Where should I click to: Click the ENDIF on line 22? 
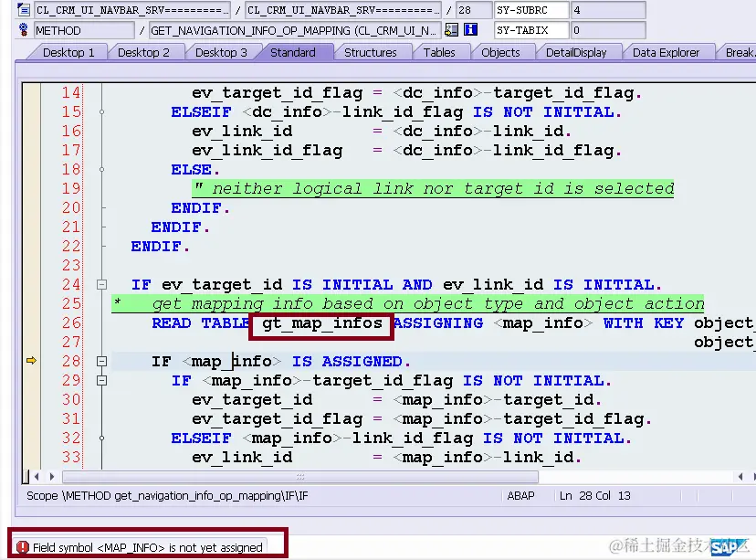[x=160, y=246]
